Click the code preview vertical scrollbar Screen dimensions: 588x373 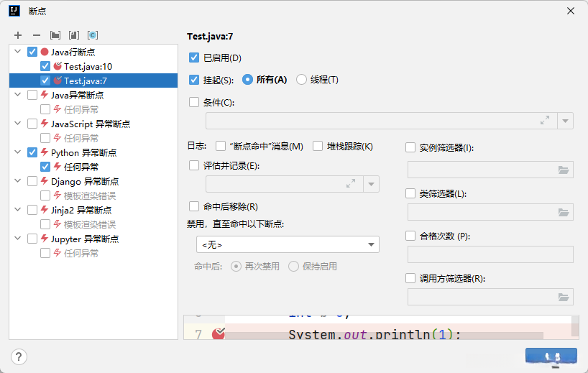click(x=575, y=326)
